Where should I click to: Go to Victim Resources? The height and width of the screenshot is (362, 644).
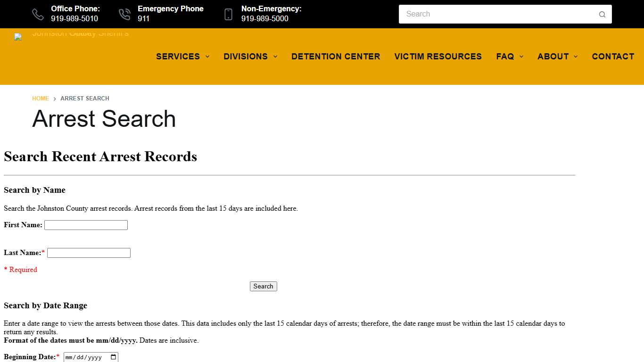[438, 57]
